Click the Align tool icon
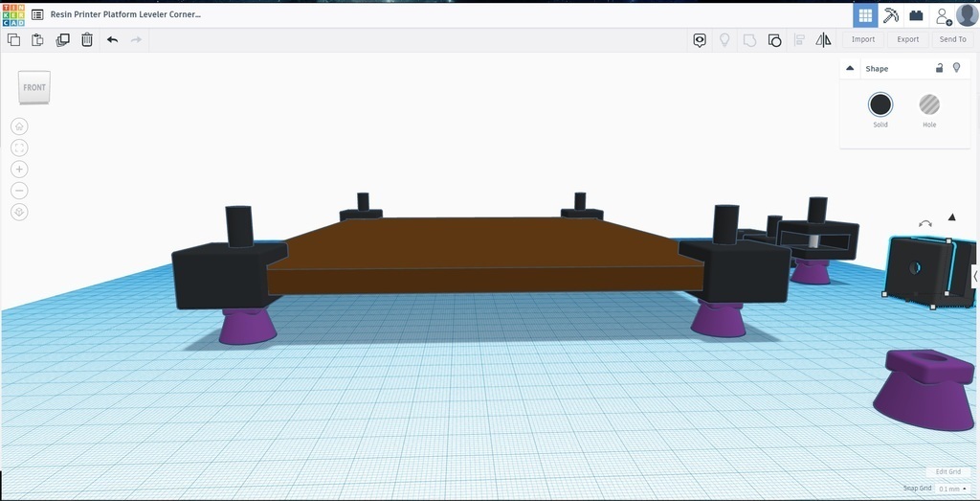Screen dimensions: 980x501 click(799, 40)
